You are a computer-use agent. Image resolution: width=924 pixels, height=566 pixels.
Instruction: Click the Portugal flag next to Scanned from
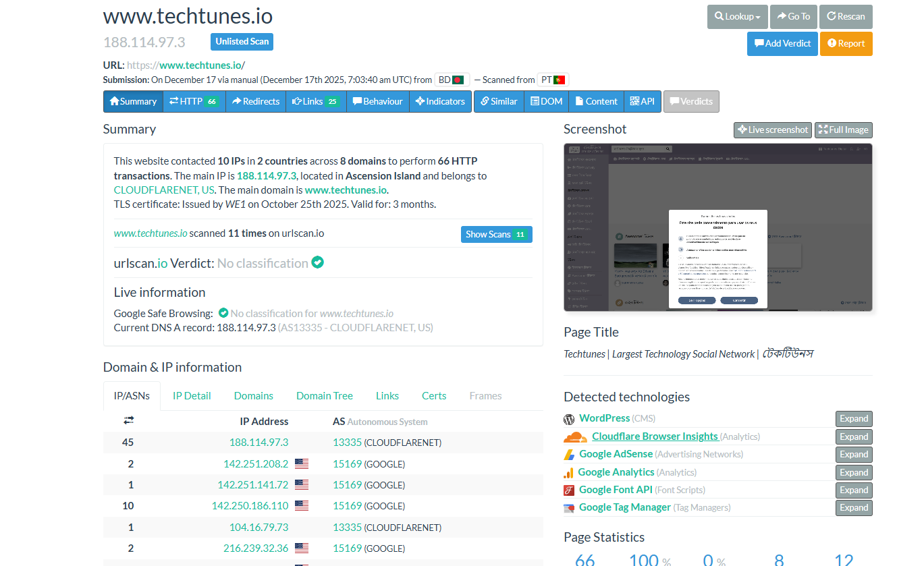557,79
